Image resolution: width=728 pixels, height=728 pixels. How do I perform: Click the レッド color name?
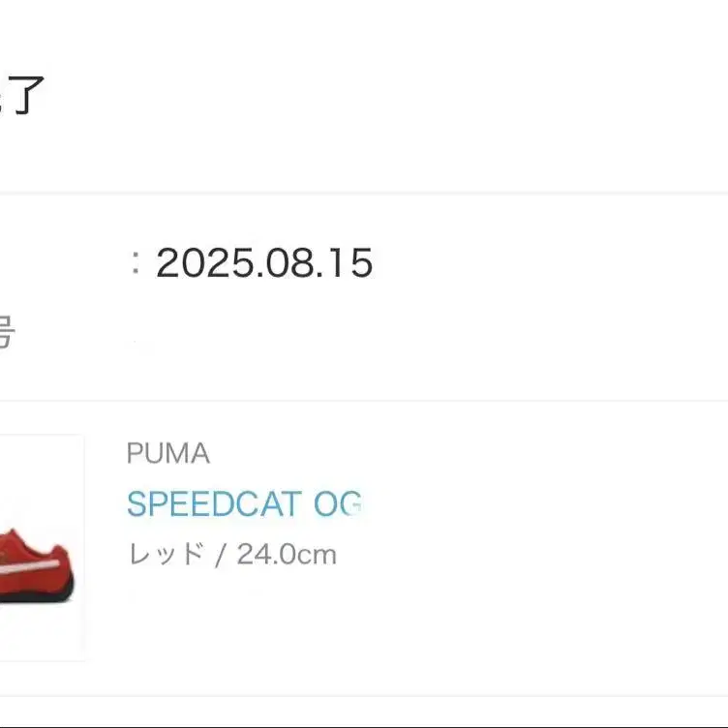pyautogui.click(x=166, y=554)
